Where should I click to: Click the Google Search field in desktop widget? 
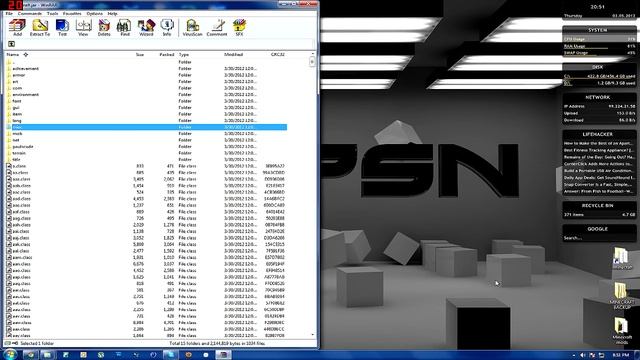599,238
